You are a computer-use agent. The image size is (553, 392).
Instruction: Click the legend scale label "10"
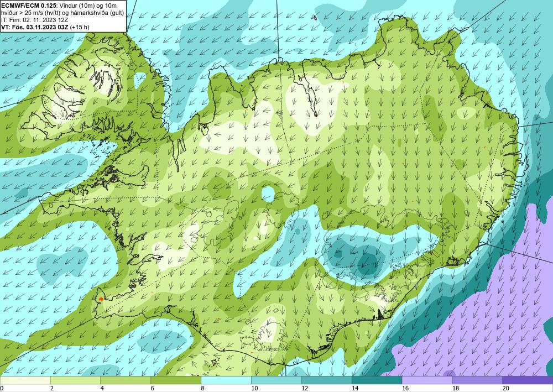point(254,389)
